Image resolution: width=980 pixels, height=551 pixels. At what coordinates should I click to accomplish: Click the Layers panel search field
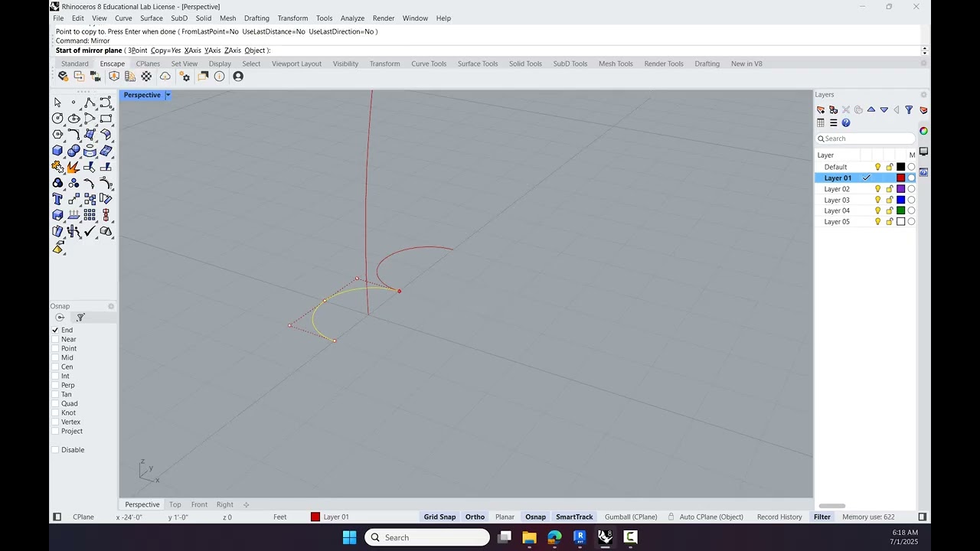(x=865, y=139)
